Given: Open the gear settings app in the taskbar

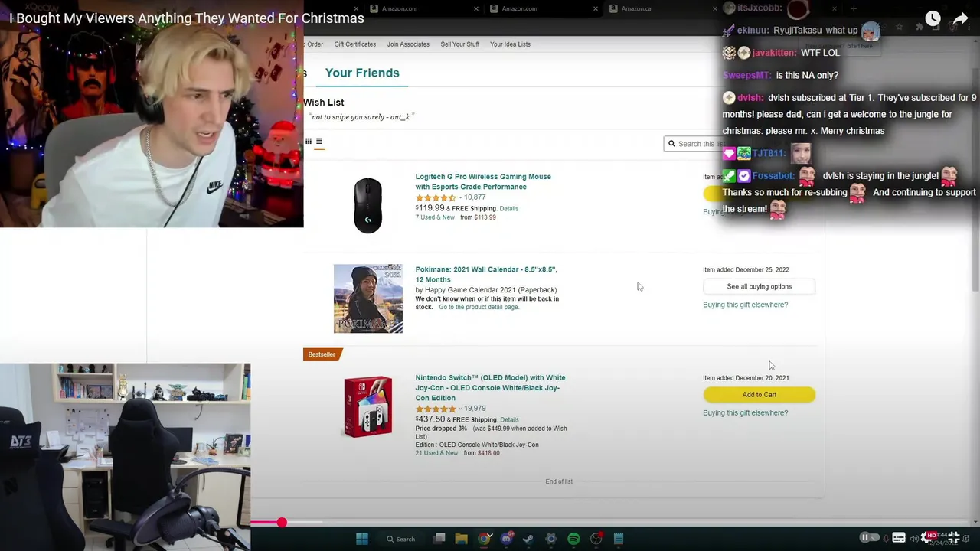Looking at the screenshot, I should click(x=550, y=539).
